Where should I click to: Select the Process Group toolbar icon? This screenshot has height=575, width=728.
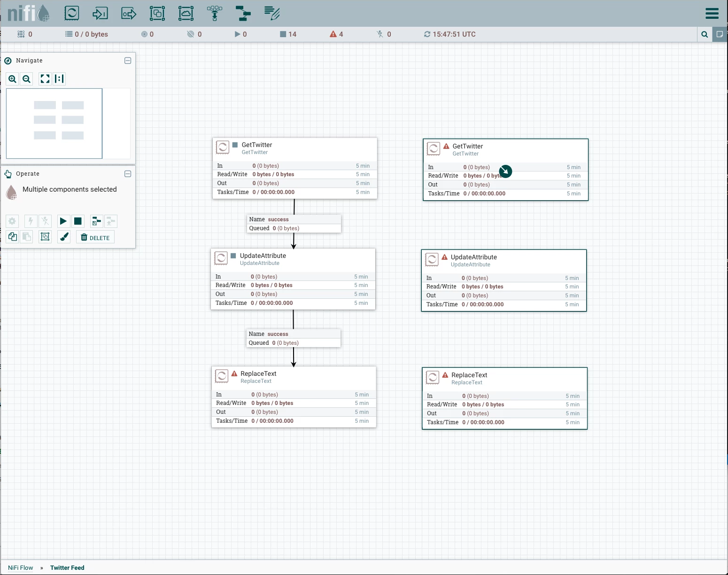[157, 13]
